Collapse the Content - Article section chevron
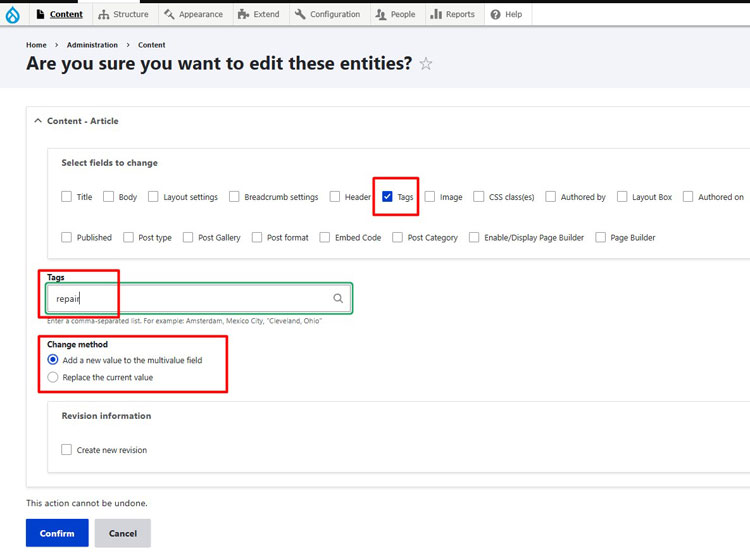 point(38,121)
